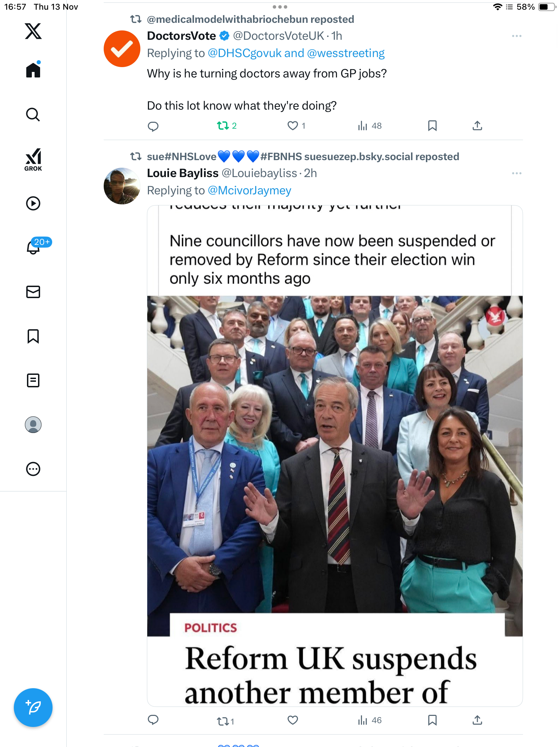Open the sidebar Bookmarks icon
This screenshot has width=560, height=747.
pyautogui.click(x=33, y=336)
